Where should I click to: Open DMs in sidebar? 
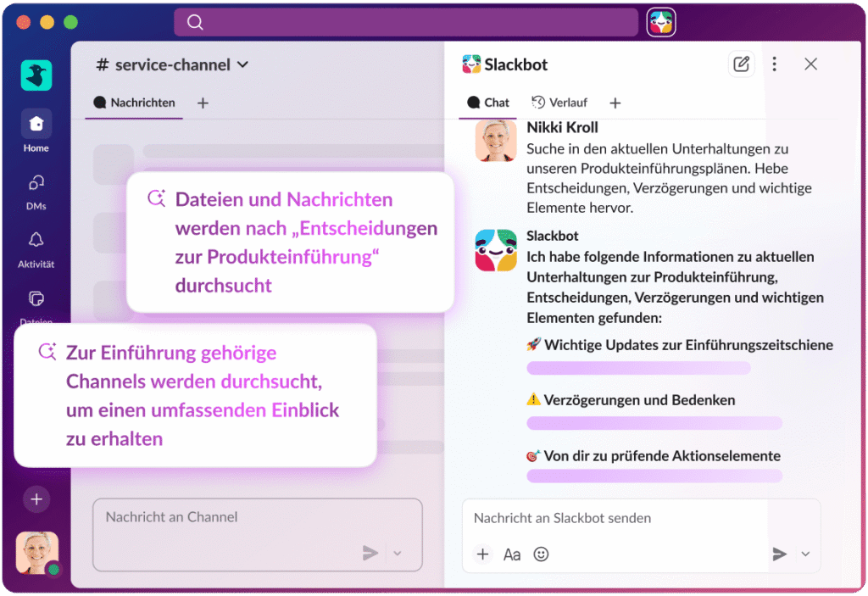(36, 192)
